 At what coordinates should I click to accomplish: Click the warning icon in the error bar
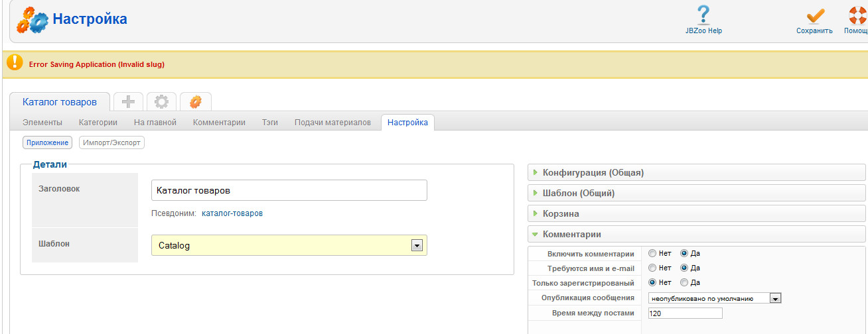tap(15, 62)
